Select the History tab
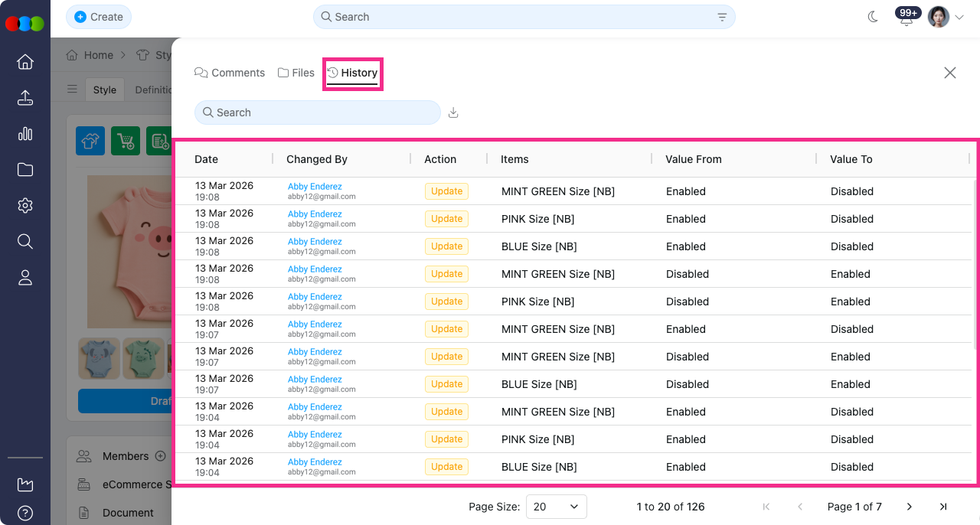Viewport: 980px width, 525px height. (x=353, y=73)
